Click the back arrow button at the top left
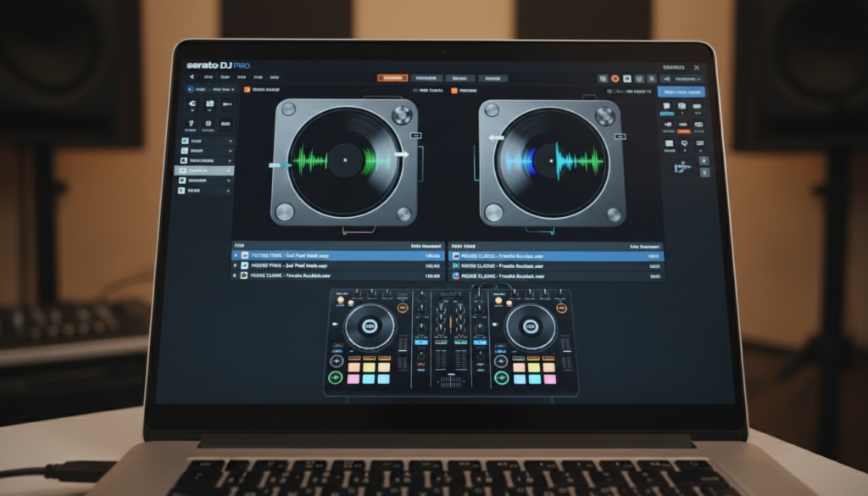Viewport: 868px width, 496px height. point(192,75)
